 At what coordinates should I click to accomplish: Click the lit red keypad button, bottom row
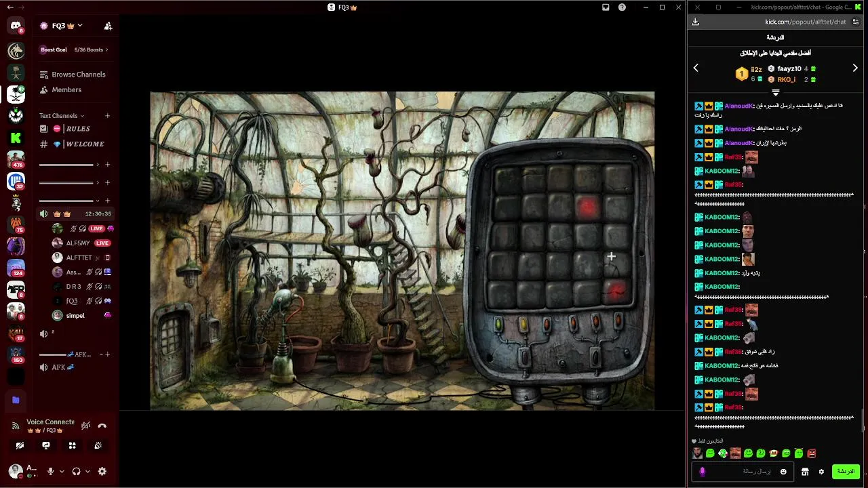point(616,292)
